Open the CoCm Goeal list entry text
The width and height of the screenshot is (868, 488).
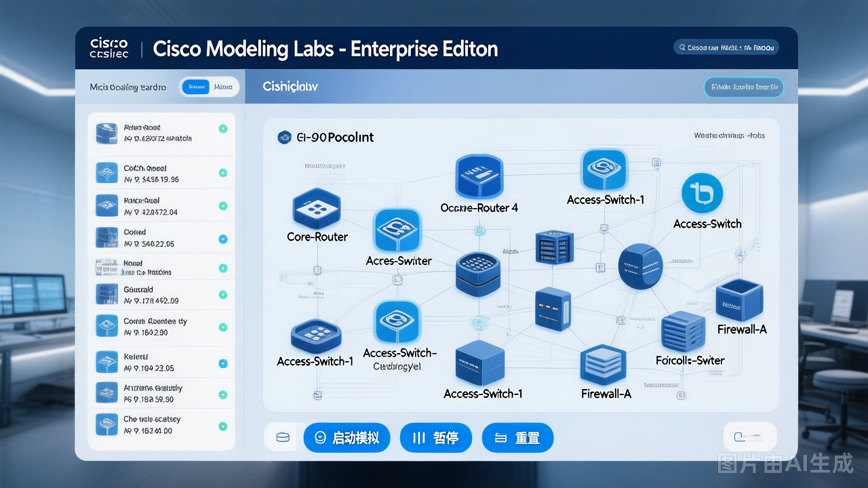pos(151,174)
